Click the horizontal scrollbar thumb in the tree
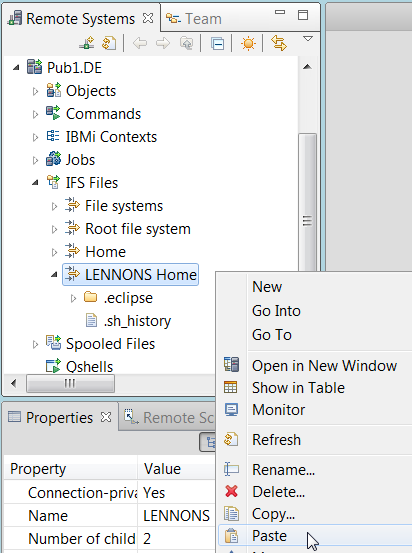This screenshot has height=553, width=412. point(70,383)
